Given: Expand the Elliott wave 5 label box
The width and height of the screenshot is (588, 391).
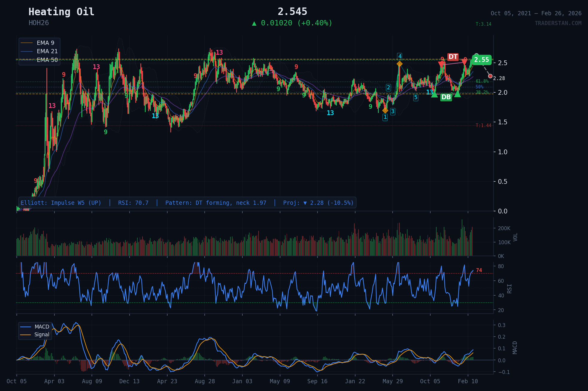Looking at the screenshot, I should (x=415, y=97).
